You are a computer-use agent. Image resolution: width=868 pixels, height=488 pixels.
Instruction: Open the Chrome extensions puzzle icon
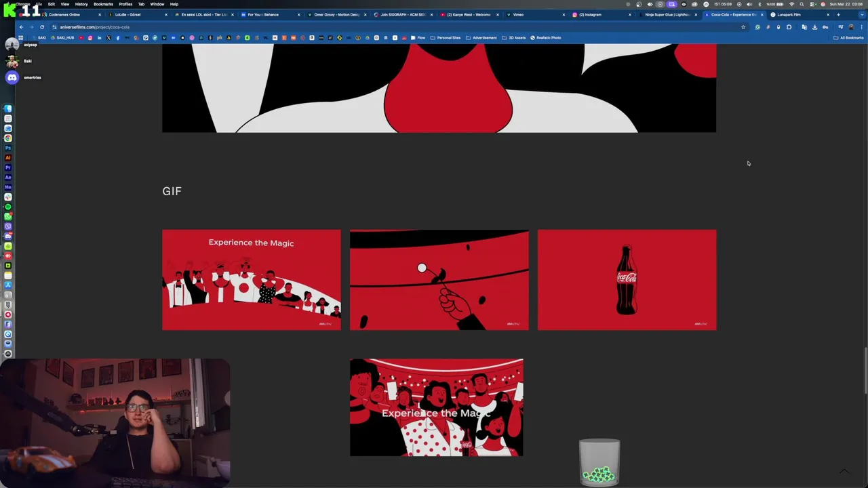[789, 27]
